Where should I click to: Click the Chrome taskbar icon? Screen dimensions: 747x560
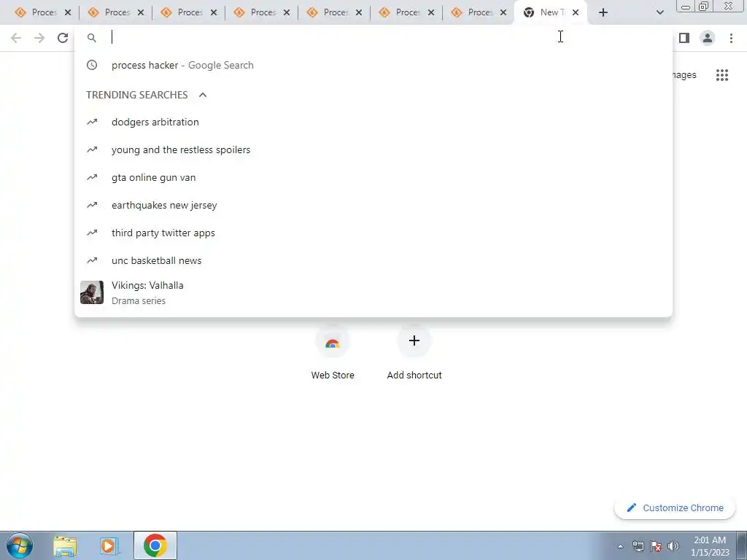coord(155,545)
